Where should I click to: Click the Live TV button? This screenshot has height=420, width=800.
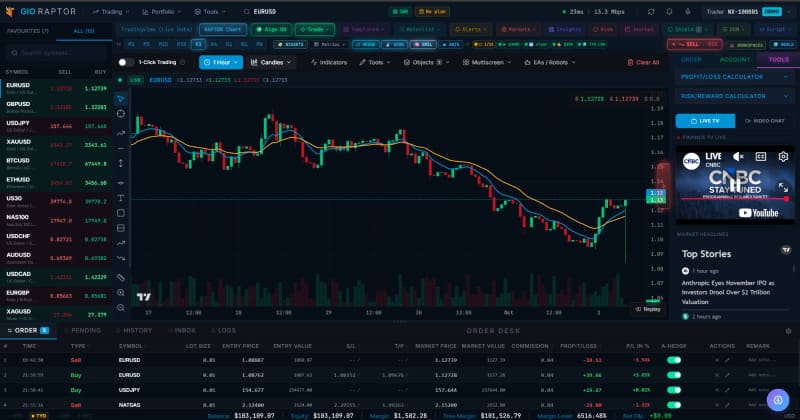[705, 121]
